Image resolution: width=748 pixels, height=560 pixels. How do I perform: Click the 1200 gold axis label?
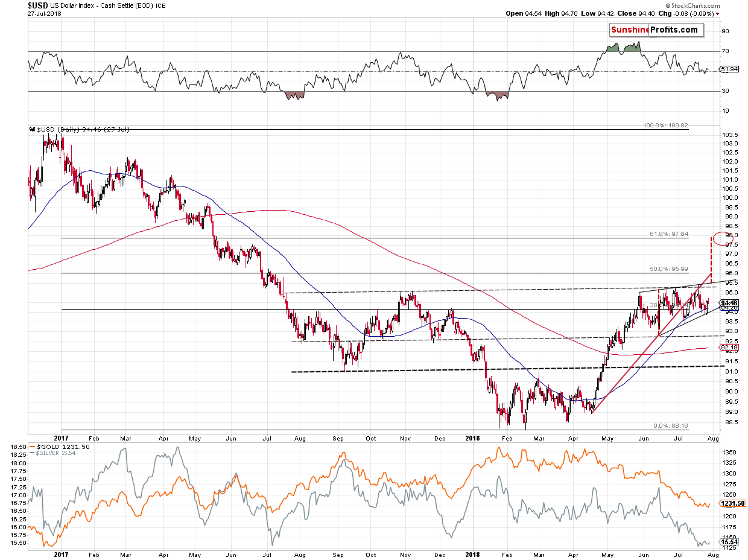pyautogui.click(x=728, y=517)
